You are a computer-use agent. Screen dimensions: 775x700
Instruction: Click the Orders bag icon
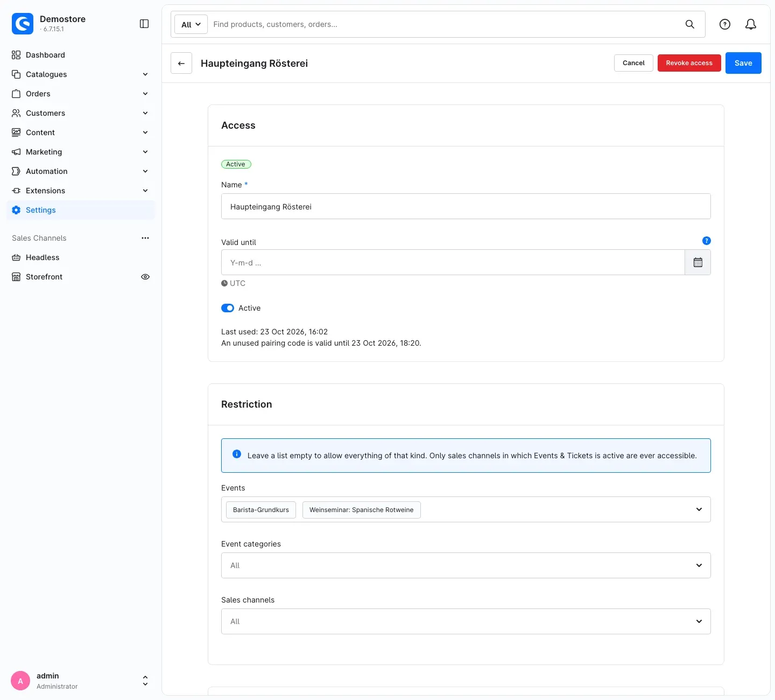(16, 94)
